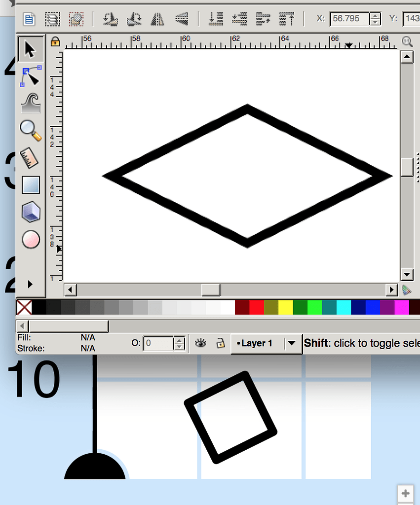Expand hidden tools via toolbox arrow
Image resolution: width=420 pixels, height=505 pixels.
(30, 284)
